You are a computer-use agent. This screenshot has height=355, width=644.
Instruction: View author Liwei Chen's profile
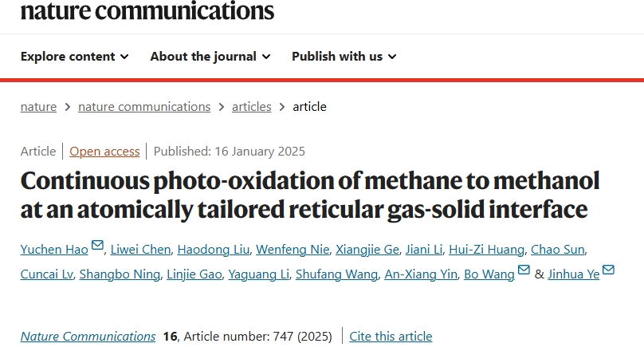(140, 250)
